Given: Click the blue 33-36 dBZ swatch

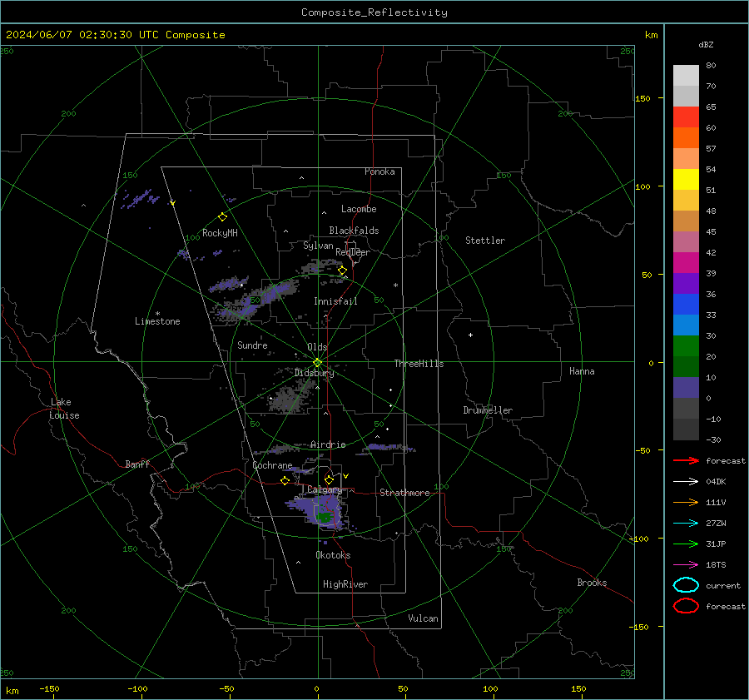Looking at the screenshot, I should [686, 305].
